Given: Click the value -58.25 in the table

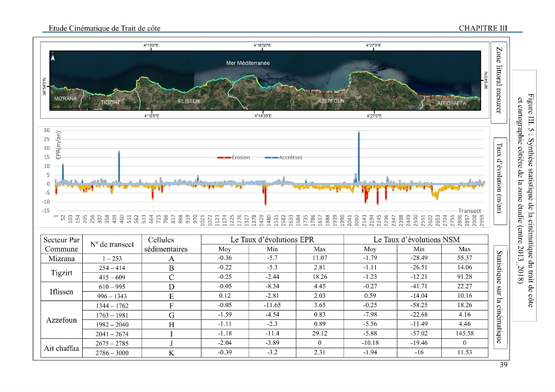Looking at the screenshot, I should pos(419,305).
